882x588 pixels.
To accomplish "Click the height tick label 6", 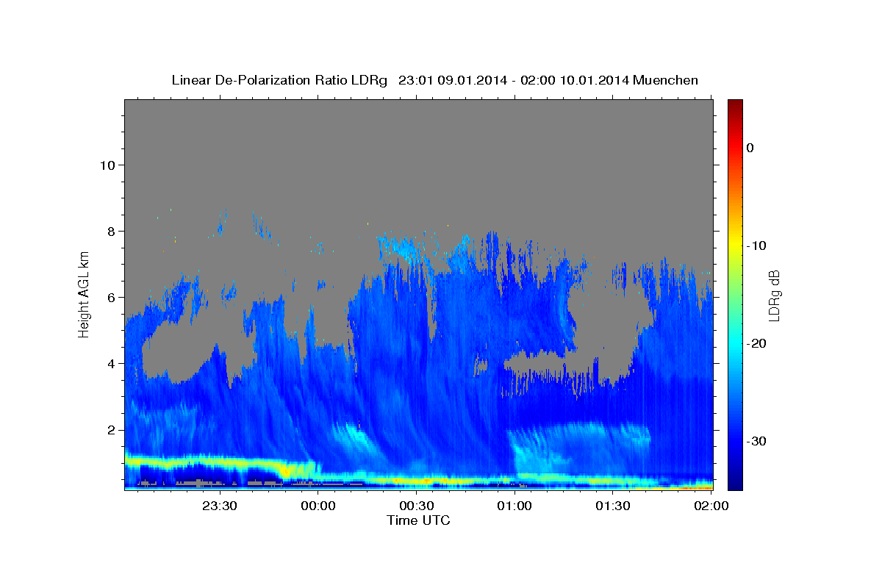I will pyautogui.click(x=110, y=297).
